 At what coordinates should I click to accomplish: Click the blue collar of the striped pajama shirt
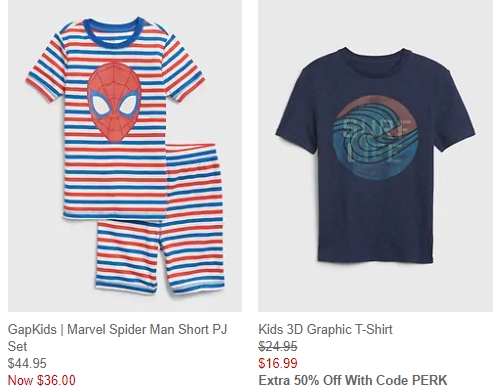[x=113, y=33]
